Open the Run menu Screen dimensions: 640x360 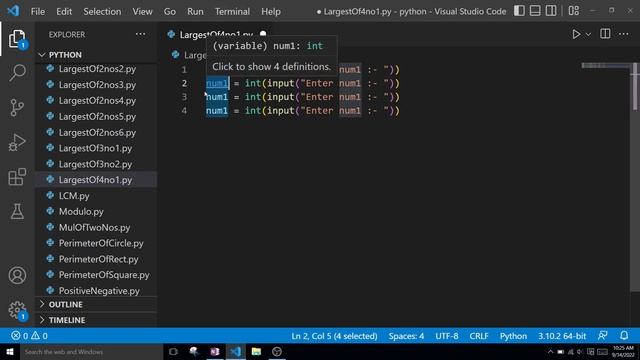pyautogui.click(x=195, y=11)
